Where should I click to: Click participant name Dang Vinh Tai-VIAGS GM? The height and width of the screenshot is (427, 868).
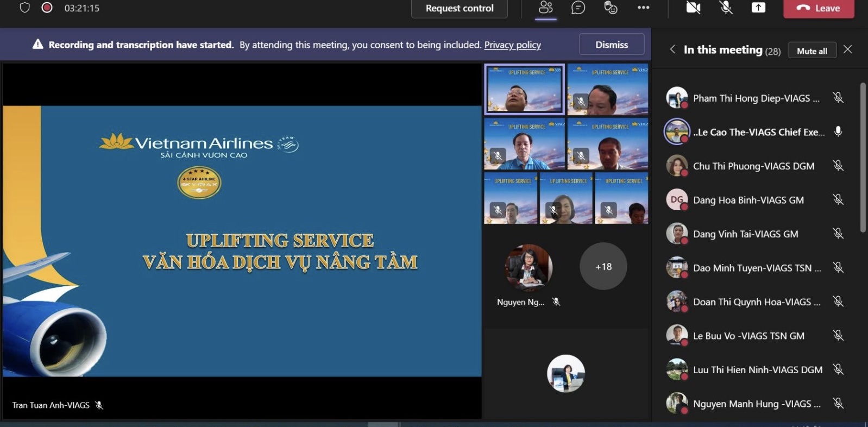coord(746,234)
